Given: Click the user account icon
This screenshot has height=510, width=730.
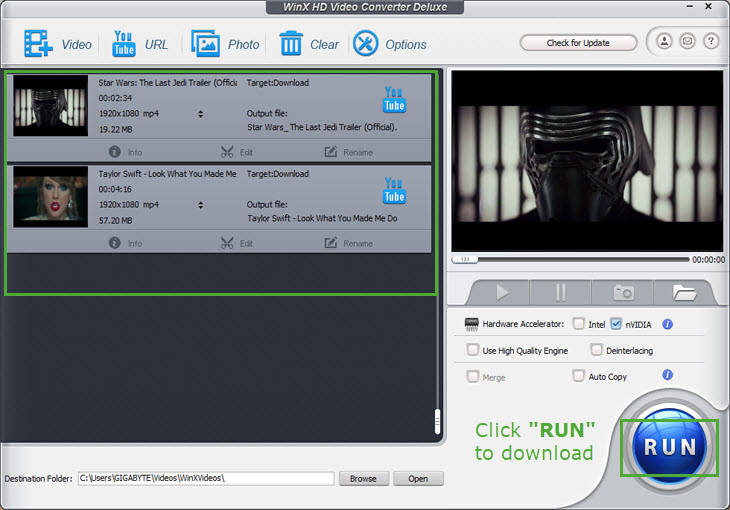Looking at the screenshot, I should point(664,41).
